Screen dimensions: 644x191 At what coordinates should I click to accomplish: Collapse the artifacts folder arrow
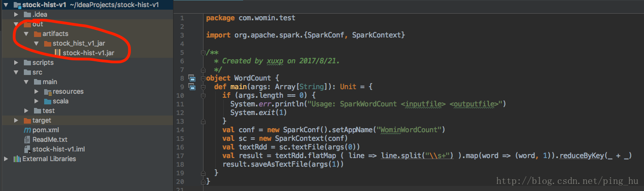coord(26,33)
